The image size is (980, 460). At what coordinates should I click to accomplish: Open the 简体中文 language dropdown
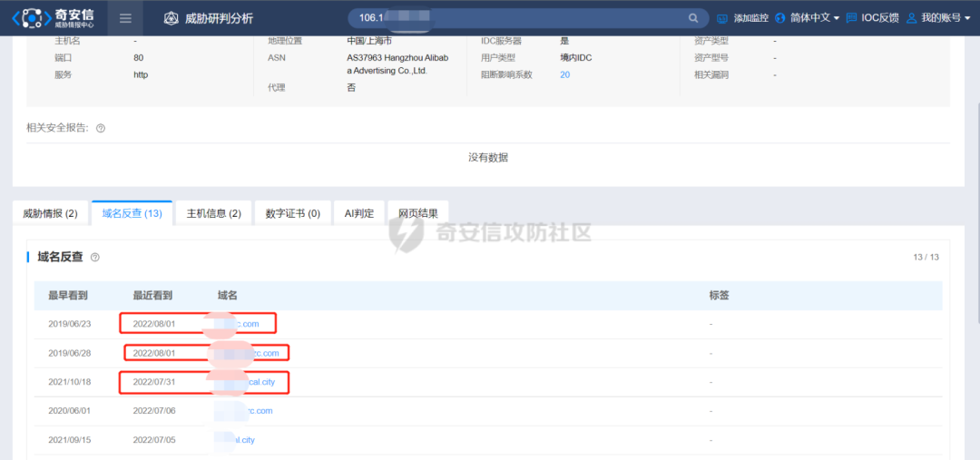click(814, 18)
